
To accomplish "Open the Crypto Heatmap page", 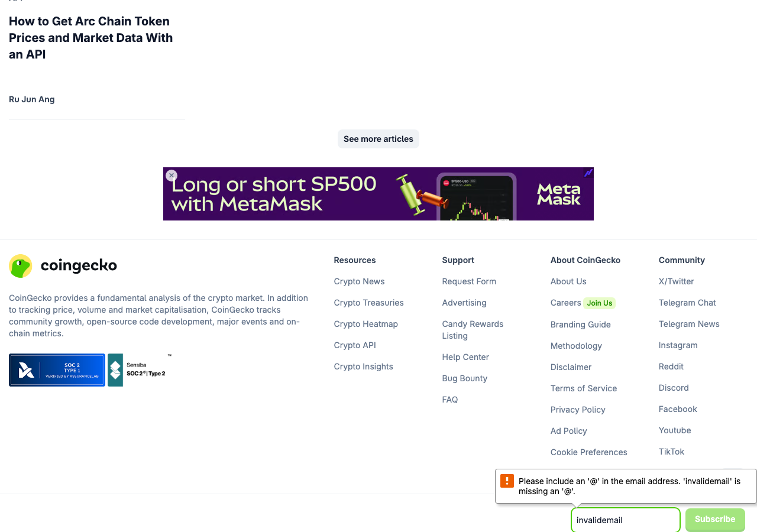I will point(365,324).
